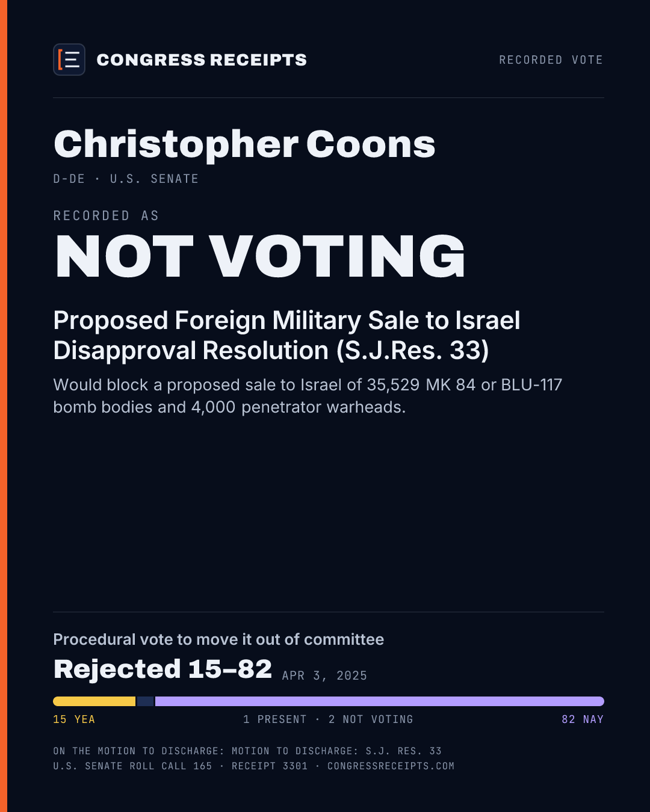Click the APR 3, 2025 date
Screen dimensions: 650x812
(324, 675)
